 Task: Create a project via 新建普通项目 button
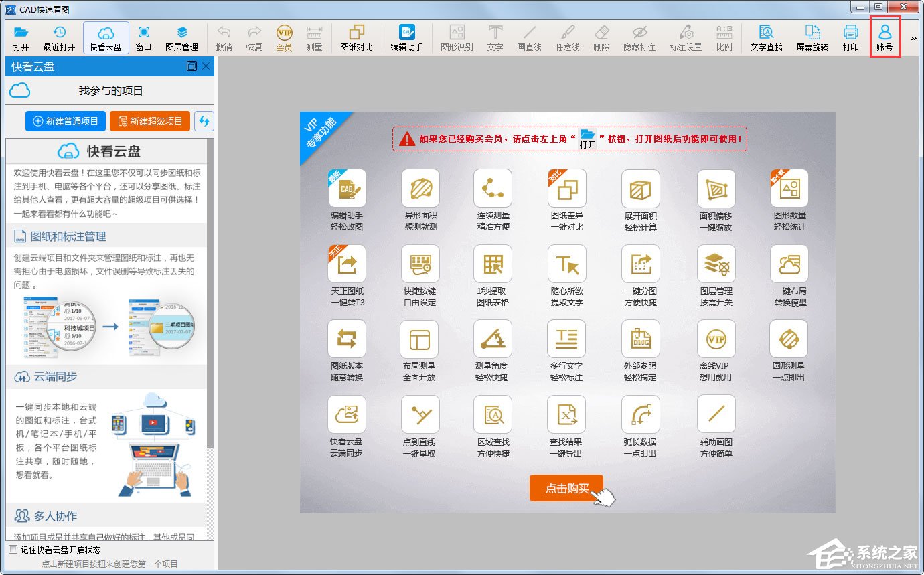coord(65,121)
